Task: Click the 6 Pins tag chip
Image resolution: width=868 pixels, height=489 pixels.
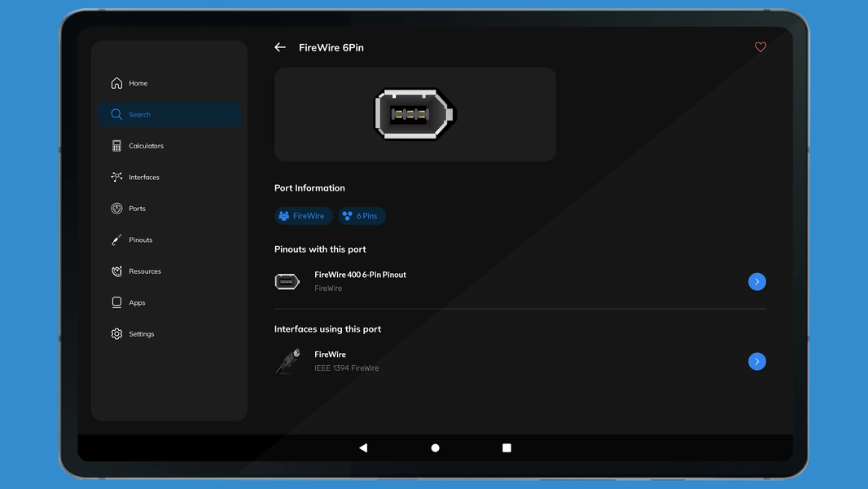Action: tap(362, 216)
